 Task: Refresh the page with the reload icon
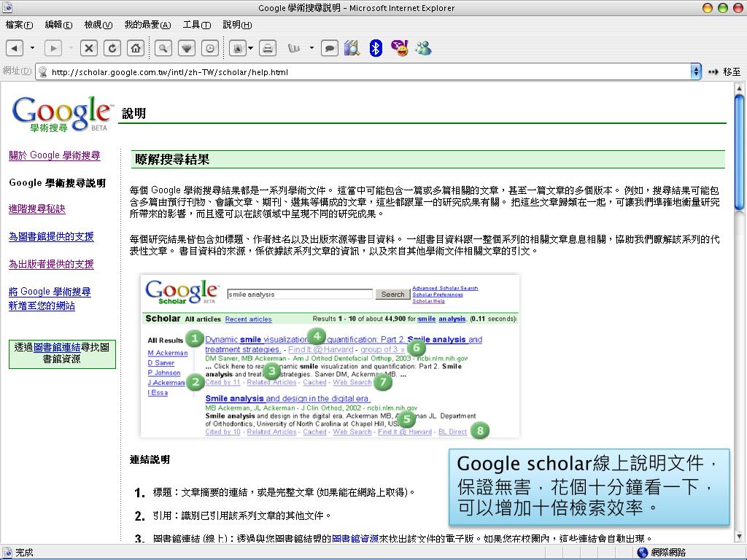pyautogui.click(x=112, y=48)
